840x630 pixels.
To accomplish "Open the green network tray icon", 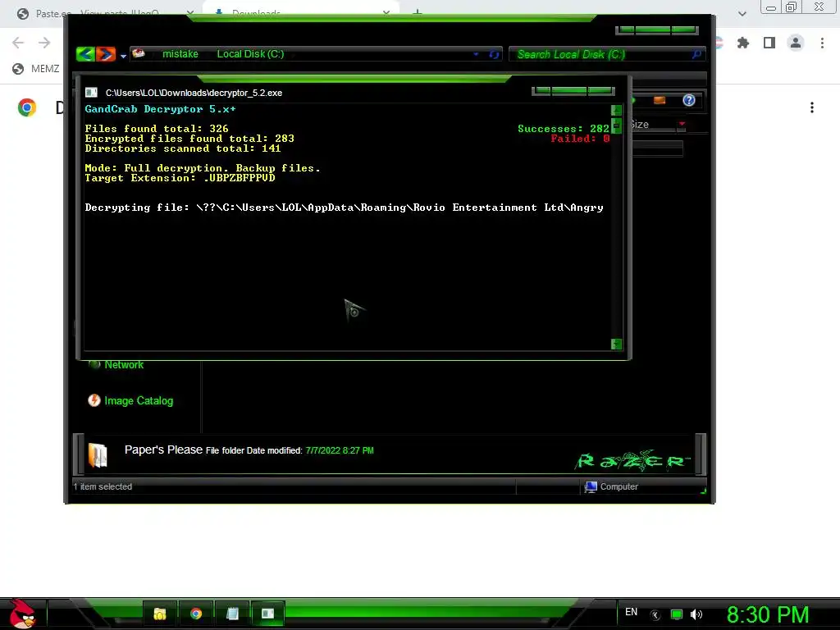I will (677, 614).
